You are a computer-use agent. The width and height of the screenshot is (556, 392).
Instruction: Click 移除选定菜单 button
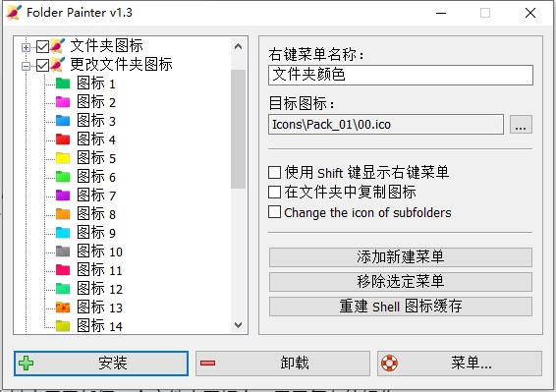pos(401,282)
